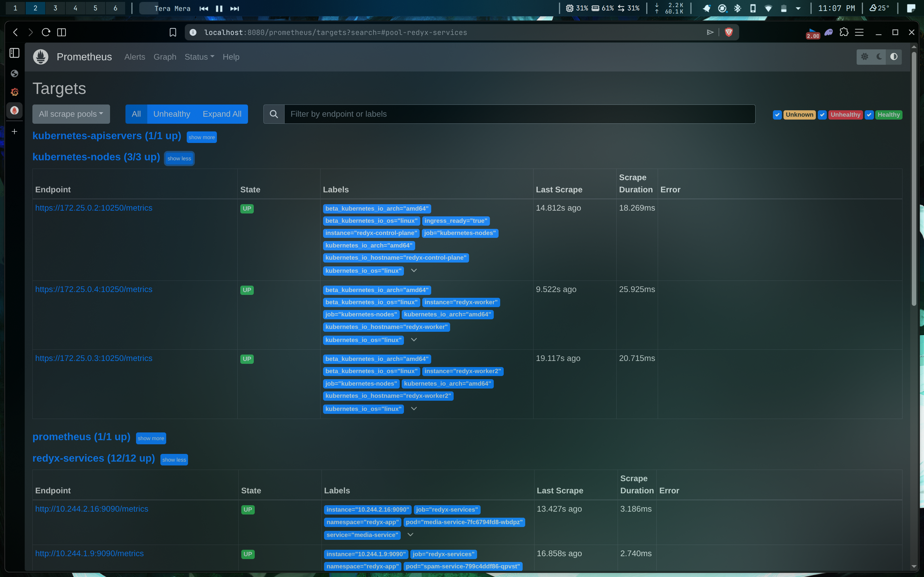The height and width of the screenshot is (577, 924).
Task: Open Brave Shields lion icon
Action: click(729, 32)
